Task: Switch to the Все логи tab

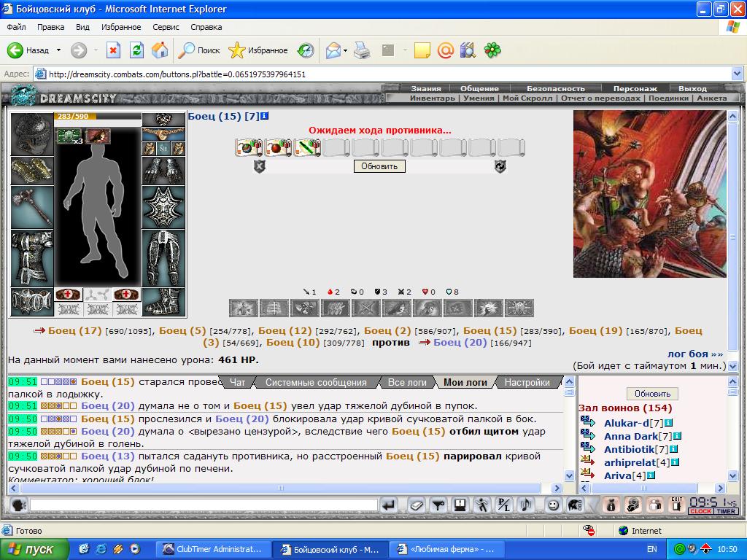Action: pos(407,382)
